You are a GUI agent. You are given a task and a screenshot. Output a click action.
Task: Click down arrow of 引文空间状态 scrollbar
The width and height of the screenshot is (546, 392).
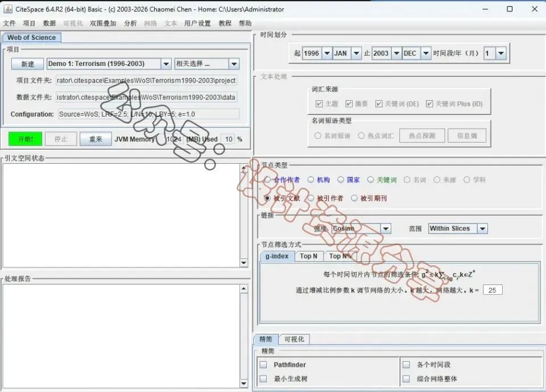[244, 263]
